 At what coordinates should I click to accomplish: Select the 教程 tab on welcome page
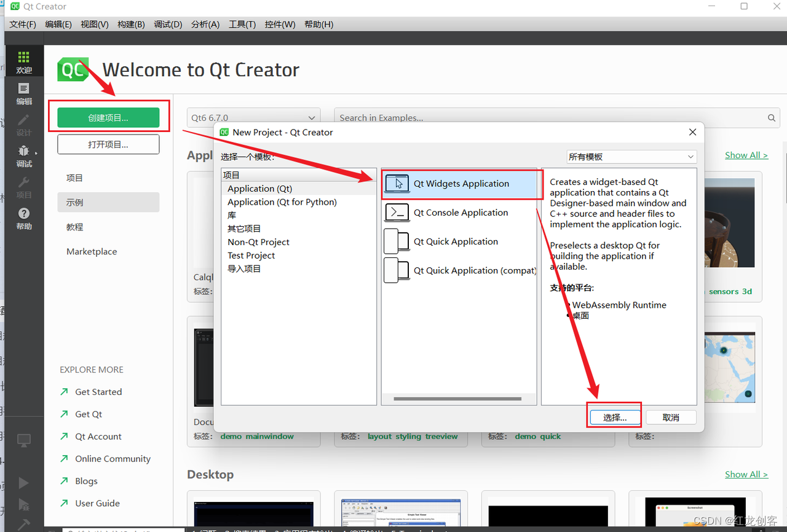(x=108, y=227)
